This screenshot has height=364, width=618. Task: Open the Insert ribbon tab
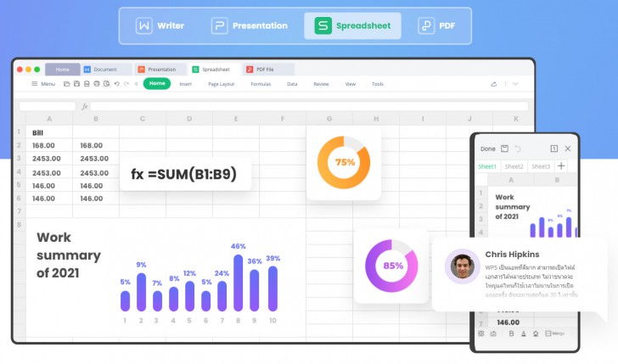(185, 84)
